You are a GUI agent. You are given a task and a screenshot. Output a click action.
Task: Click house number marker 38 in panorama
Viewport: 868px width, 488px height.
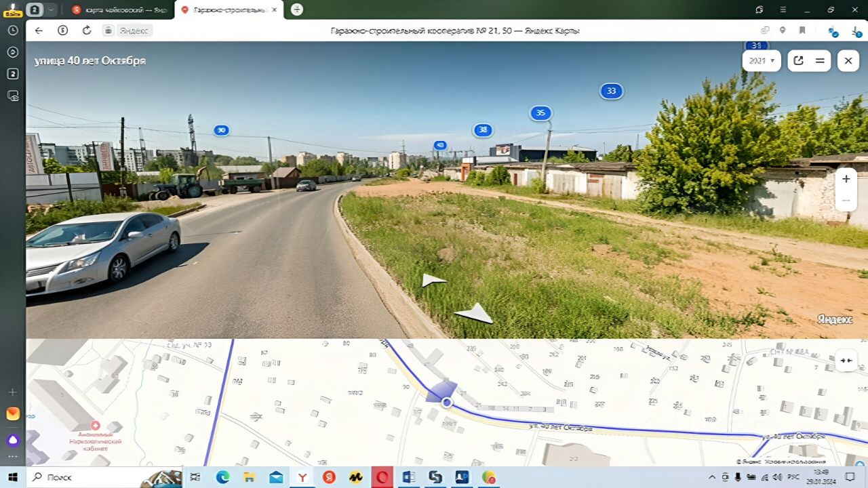pyautogui.click(x=483, y=129)
